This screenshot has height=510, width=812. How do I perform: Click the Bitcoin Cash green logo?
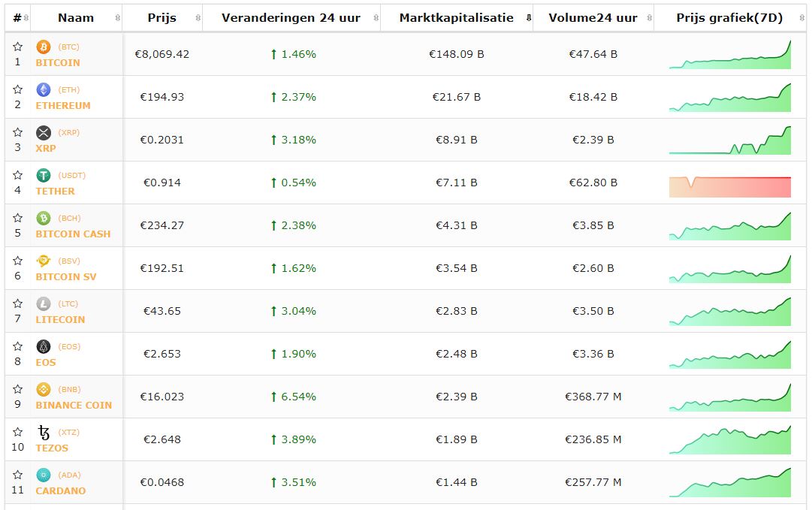click(x=44, y=219)
